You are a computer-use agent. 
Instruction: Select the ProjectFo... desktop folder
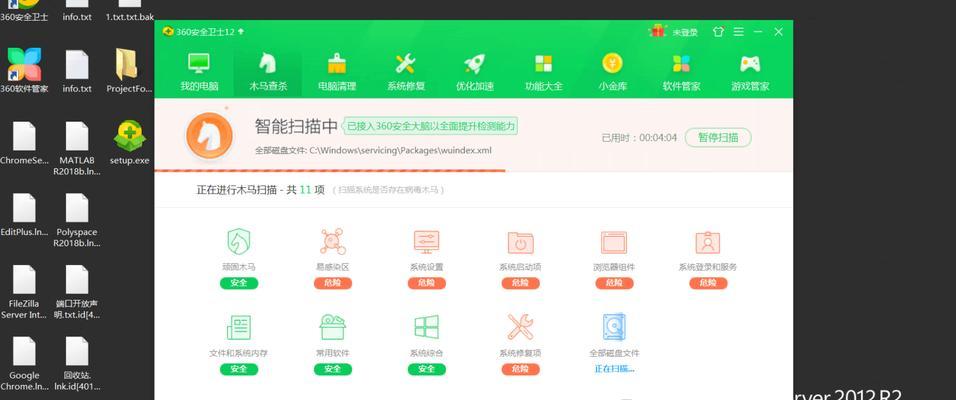(128, 70)
